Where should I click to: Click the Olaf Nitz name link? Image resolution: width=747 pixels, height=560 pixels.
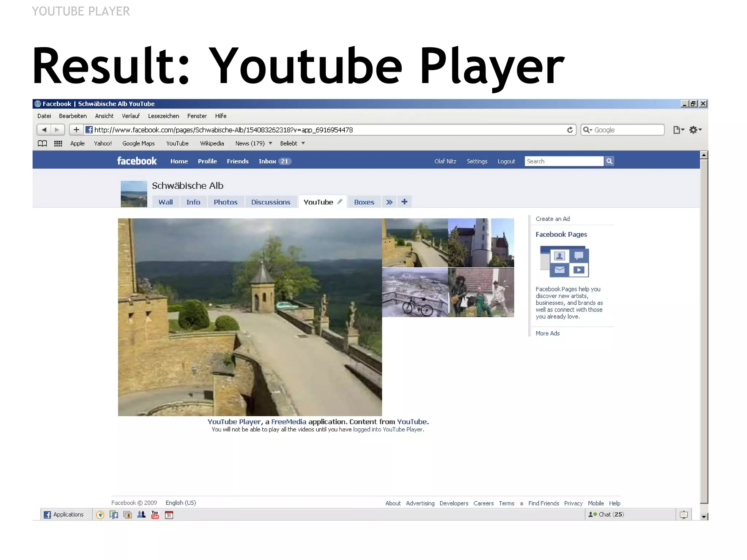pyautogui.click(x=445, y=161)
